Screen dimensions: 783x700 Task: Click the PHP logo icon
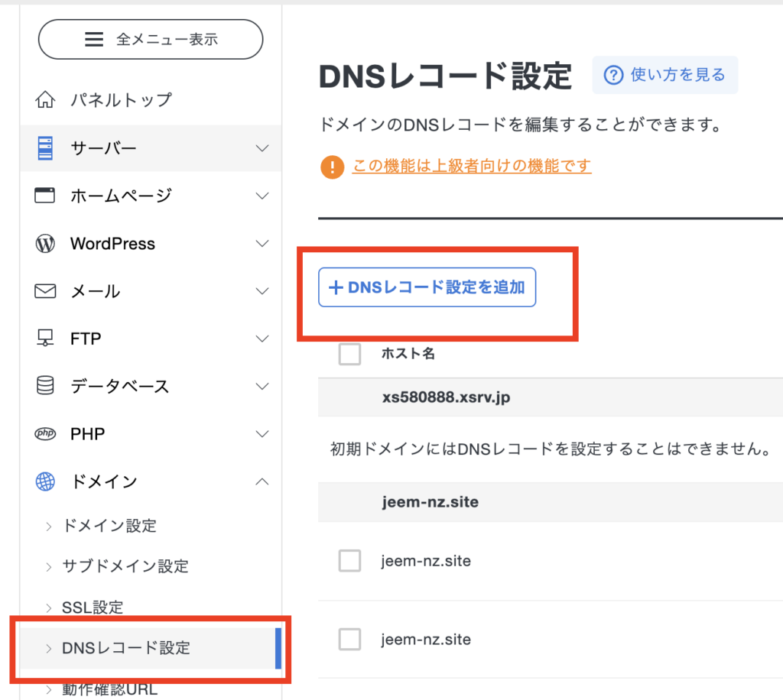[46, 434]
